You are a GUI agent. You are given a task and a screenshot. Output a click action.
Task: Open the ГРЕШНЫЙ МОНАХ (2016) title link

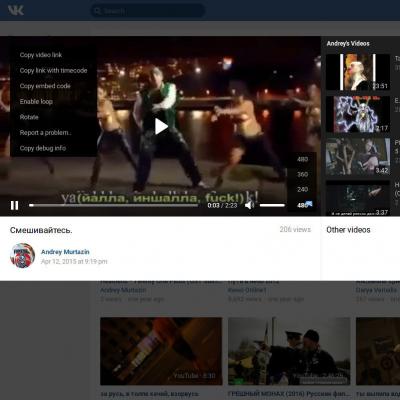289,394
